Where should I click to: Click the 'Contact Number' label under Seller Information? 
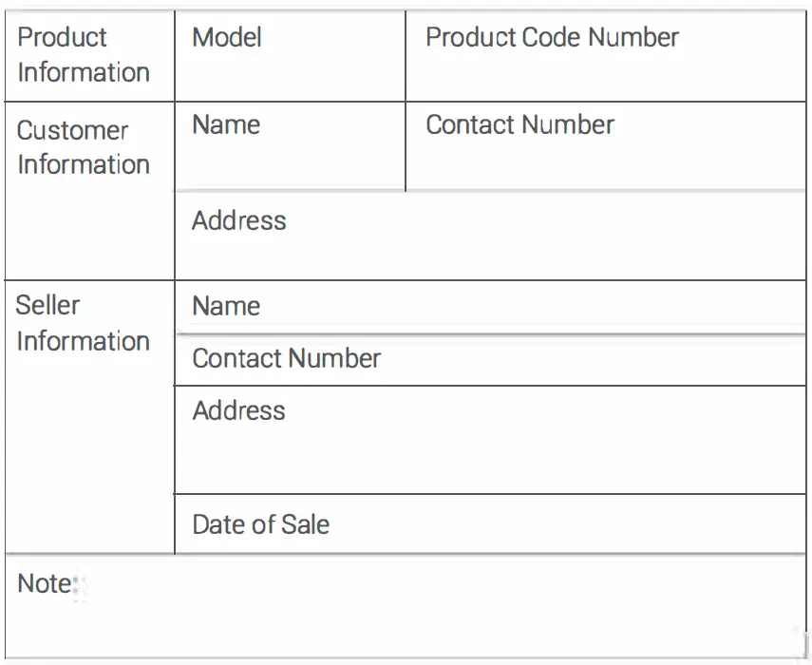(286, 358)
